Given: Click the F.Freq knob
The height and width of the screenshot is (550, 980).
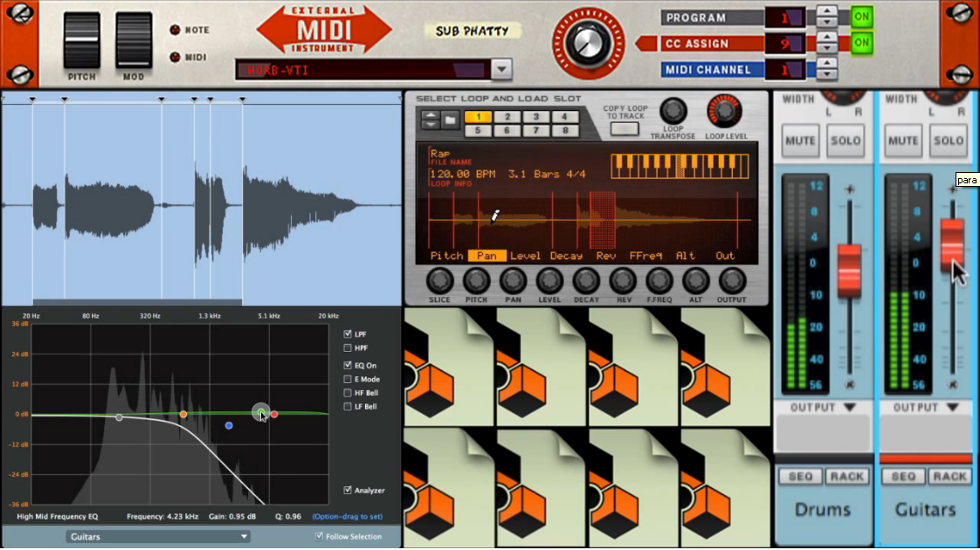Looking at the screenshot, I should click(x=659, y=281).
